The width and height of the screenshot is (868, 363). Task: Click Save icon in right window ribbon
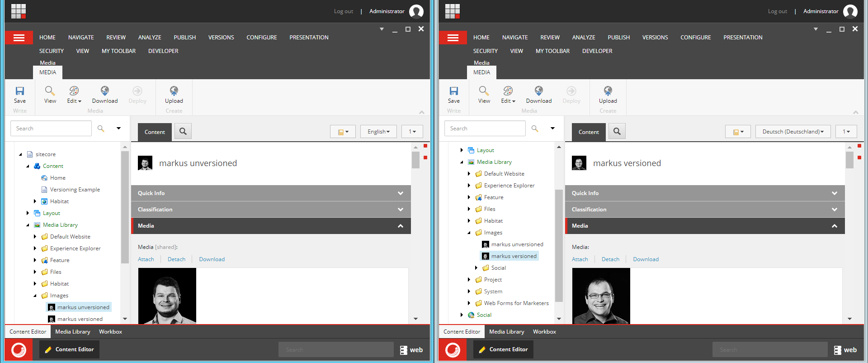click(454, 91)
